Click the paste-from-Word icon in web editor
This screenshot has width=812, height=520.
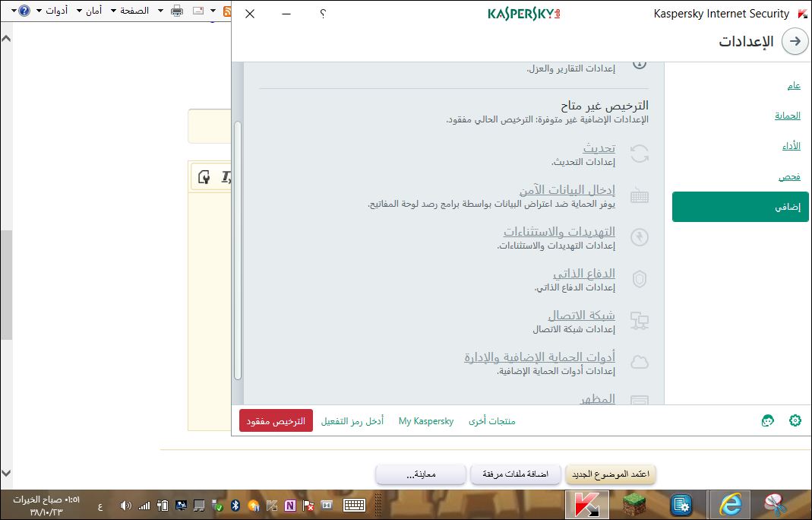tap(204, 177)
